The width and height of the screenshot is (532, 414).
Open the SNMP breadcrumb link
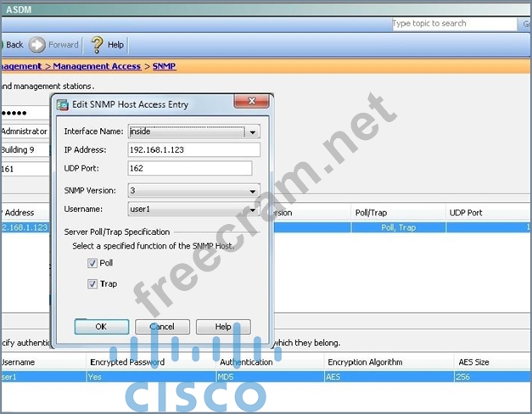(165, 66)
